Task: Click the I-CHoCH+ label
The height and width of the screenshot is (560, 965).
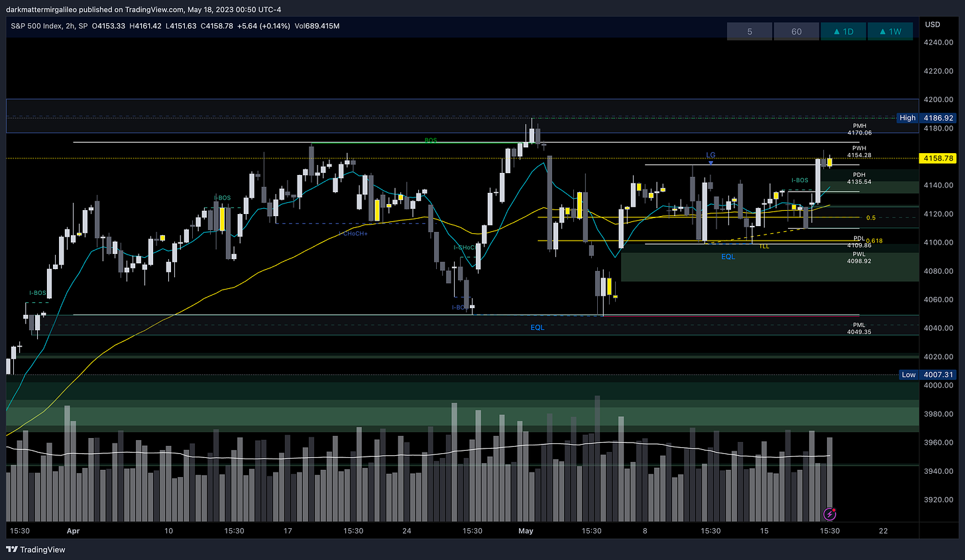Action: (353, 234)
